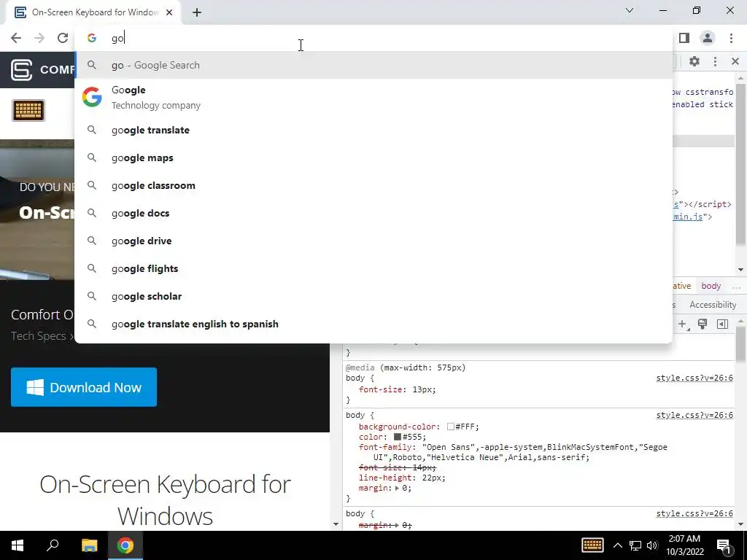Open style.css?v=26:6 link for margin rule
Screen dimensions: 747x560
pyautogui.click(x=694, y=514)
